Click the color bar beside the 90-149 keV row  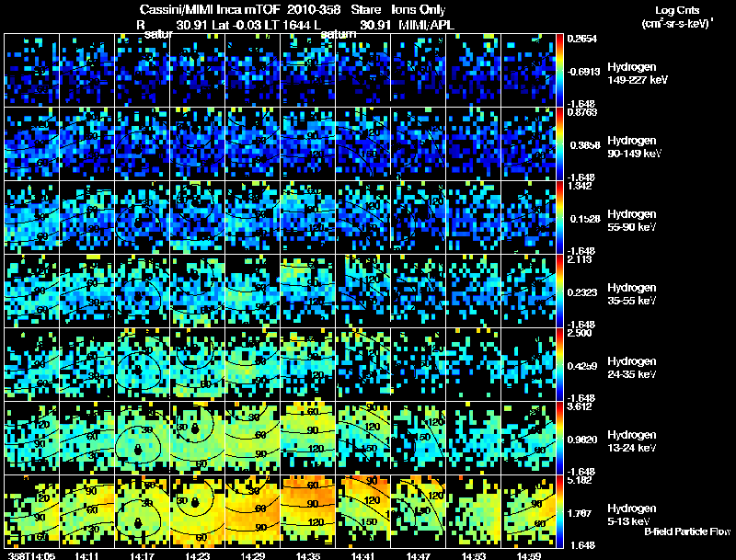pos(559,143)
